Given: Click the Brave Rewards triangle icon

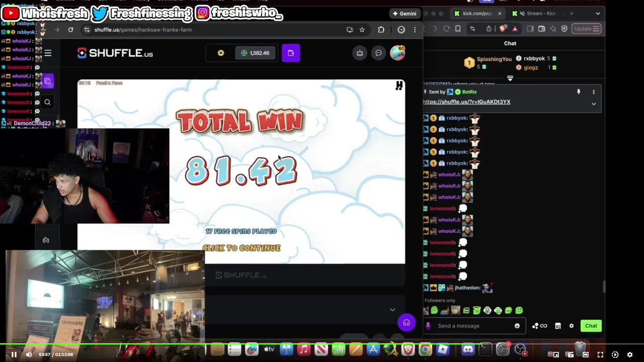Looking at the screenshot, I should click(x=515, y=29).
